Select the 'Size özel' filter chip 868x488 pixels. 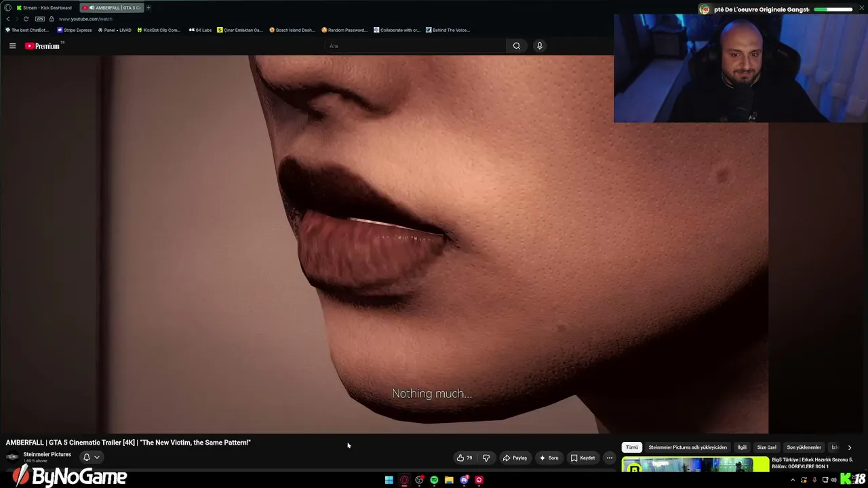tap(766, 447)
